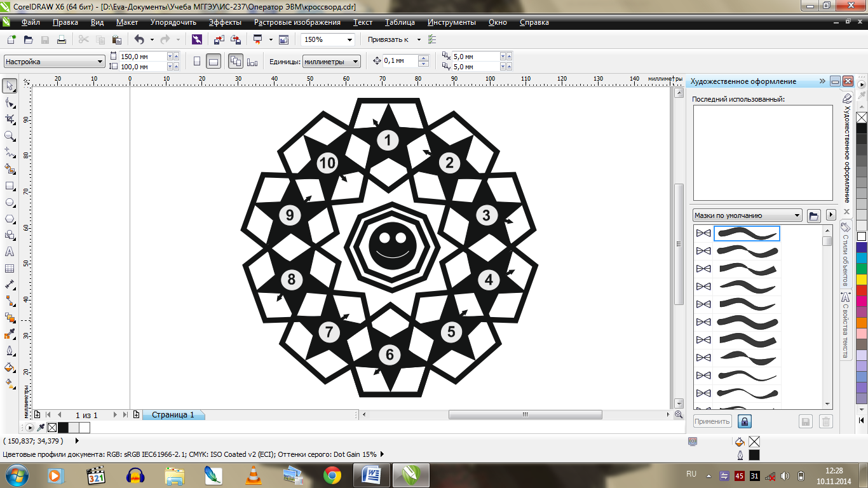Open VLC media player from taskbar
The image size is (868, 488).
[253, 475]
